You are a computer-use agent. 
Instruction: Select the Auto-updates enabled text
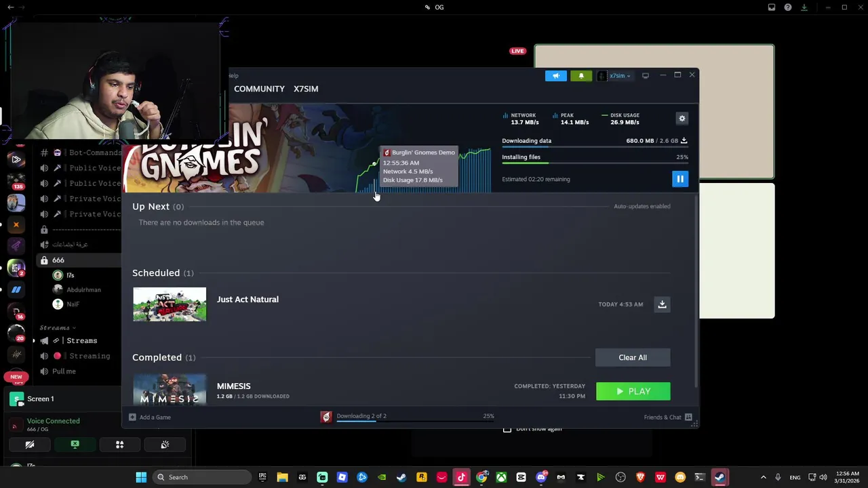click(642, 206)
